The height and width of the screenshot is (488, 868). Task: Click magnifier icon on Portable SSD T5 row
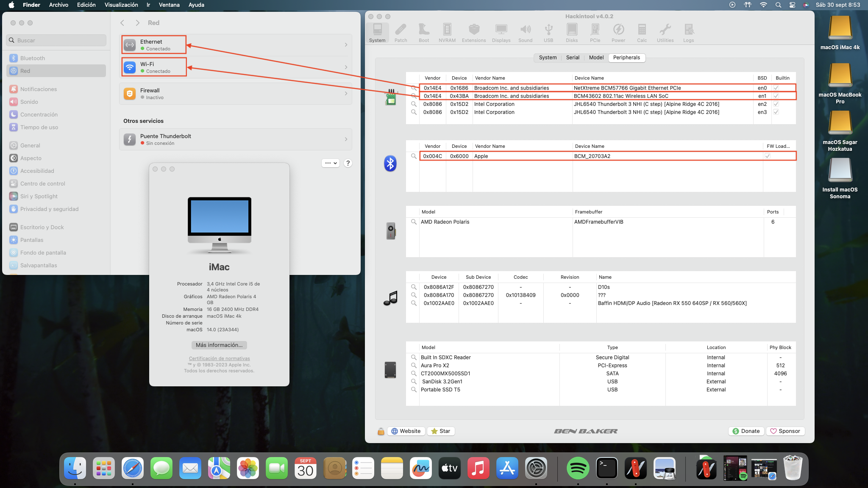tap(414, 390)
